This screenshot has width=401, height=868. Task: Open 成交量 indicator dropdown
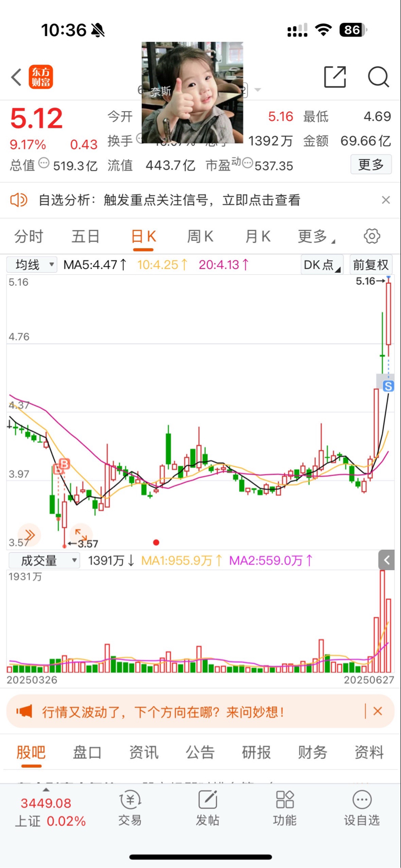(44, 561)
